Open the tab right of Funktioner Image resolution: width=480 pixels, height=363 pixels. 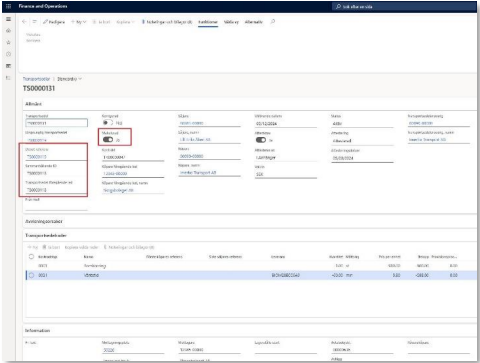coord(231,22)
